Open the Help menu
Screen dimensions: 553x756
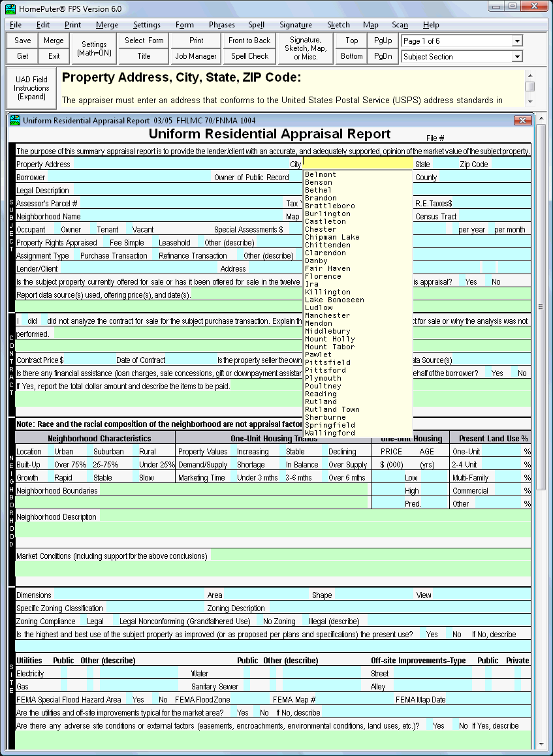click(430, 25)
